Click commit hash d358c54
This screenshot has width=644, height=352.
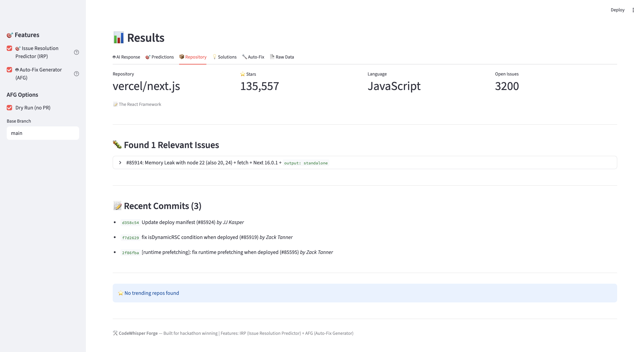130,223
